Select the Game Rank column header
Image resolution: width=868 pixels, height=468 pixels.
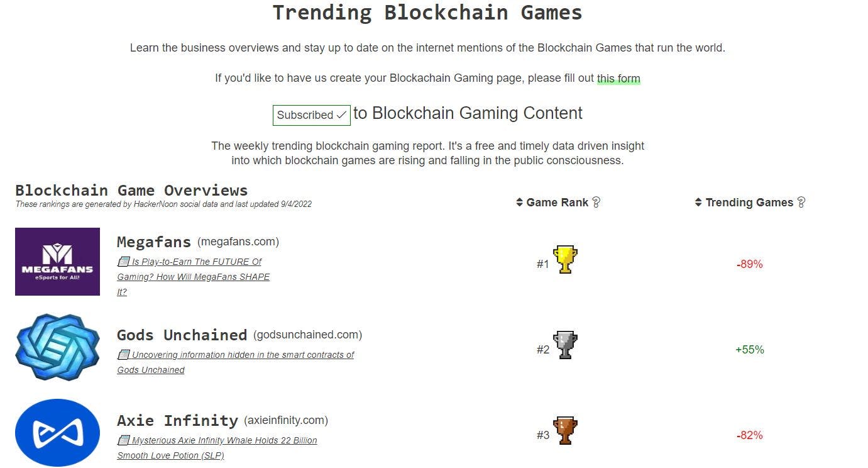558,202
